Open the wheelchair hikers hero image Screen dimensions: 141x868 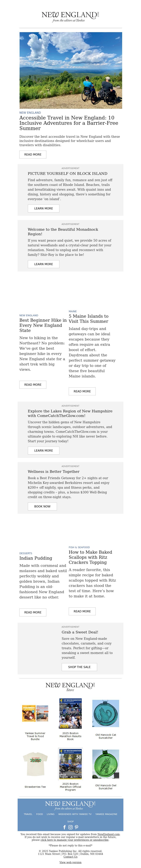pos(70,70)
